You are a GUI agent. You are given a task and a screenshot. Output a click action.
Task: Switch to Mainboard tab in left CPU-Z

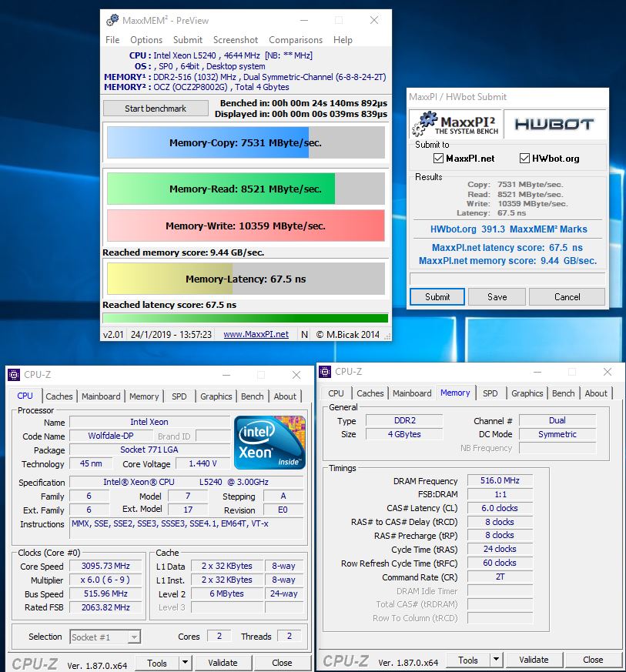click(101, 396)
